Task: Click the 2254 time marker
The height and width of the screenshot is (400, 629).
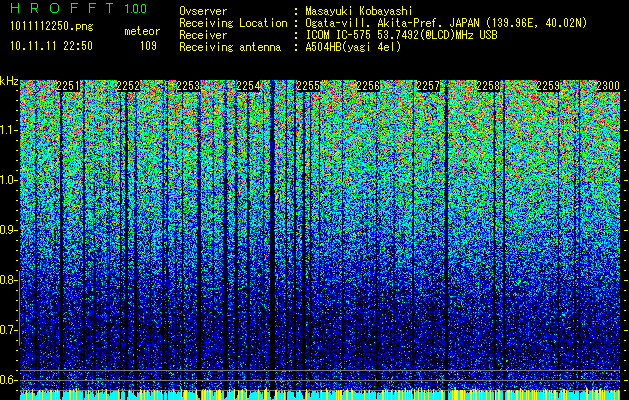Action: [248, 86]
